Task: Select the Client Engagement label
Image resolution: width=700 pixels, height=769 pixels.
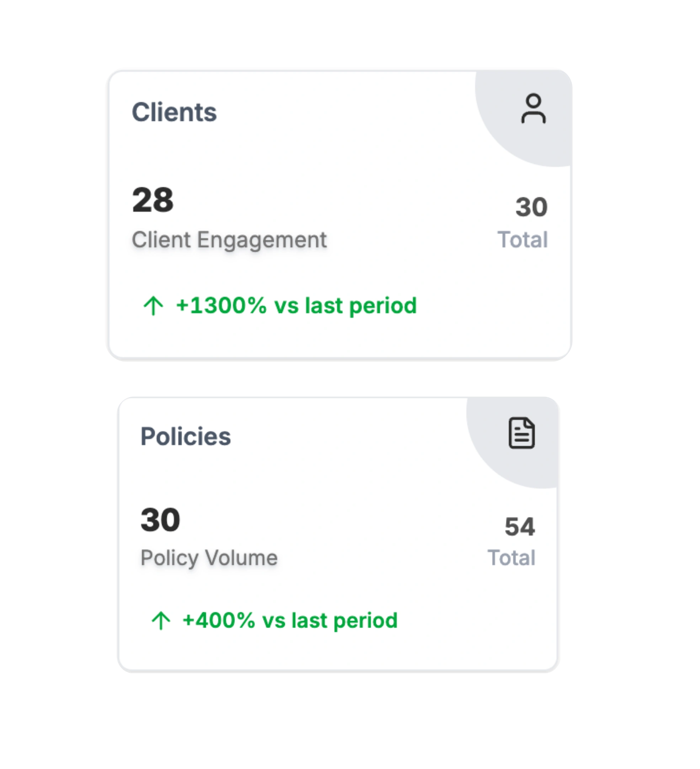Action: click(229, 240)
